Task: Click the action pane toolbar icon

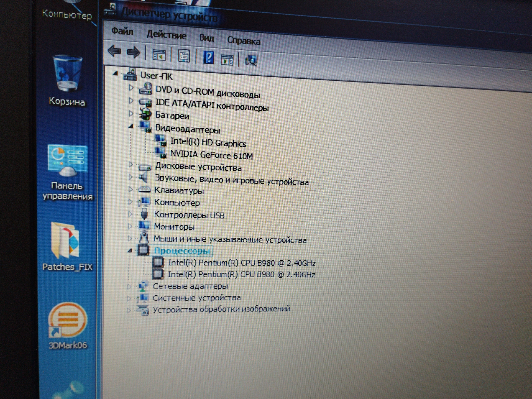Action: pyautogui.click(x=227, y=60)
